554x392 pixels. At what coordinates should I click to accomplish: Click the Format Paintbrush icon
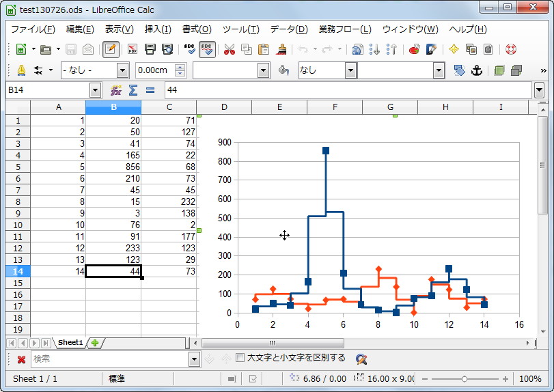(281, 49)
